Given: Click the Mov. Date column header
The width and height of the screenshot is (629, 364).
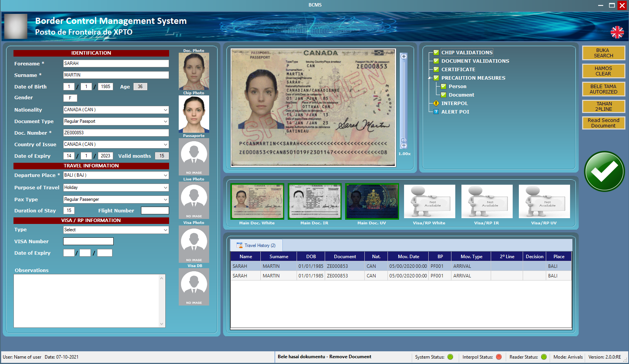Looking at the screenshot, I should 408,257.
